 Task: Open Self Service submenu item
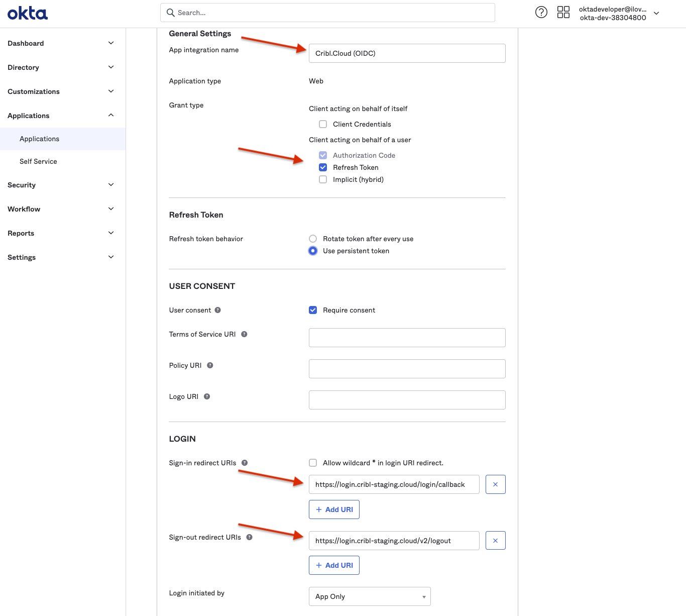click(63, 161)
